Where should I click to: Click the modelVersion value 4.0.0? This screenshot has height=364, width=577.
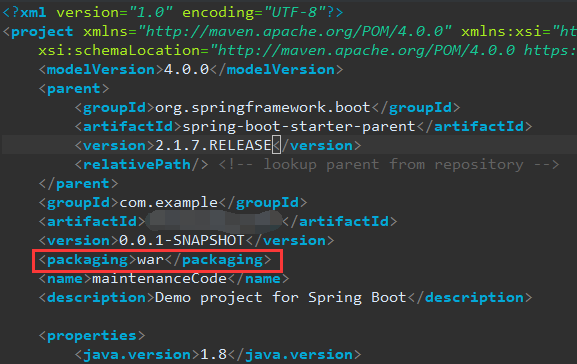click(187, 70)
